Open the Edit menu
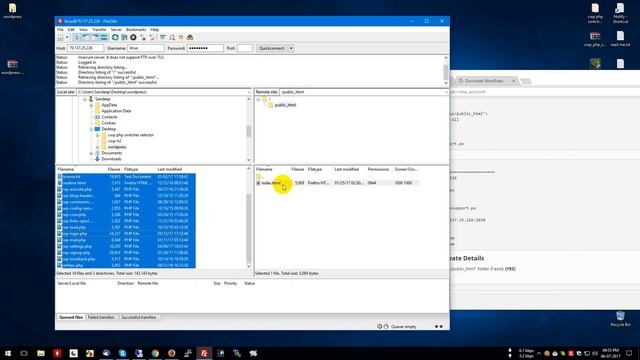The image size is (640, 360). point(71,30)
